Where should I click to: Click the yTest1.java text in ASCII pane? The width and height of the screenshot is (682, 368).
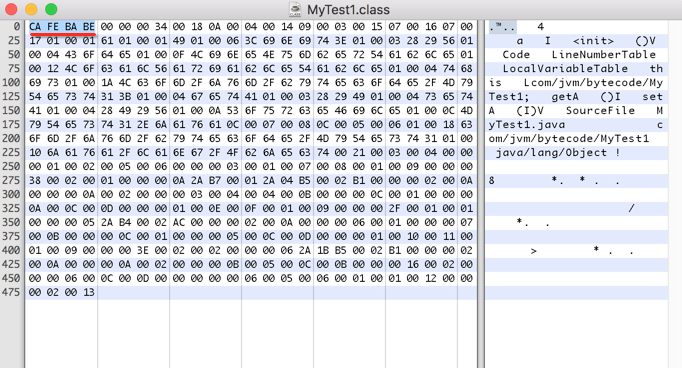click(527, 124)
